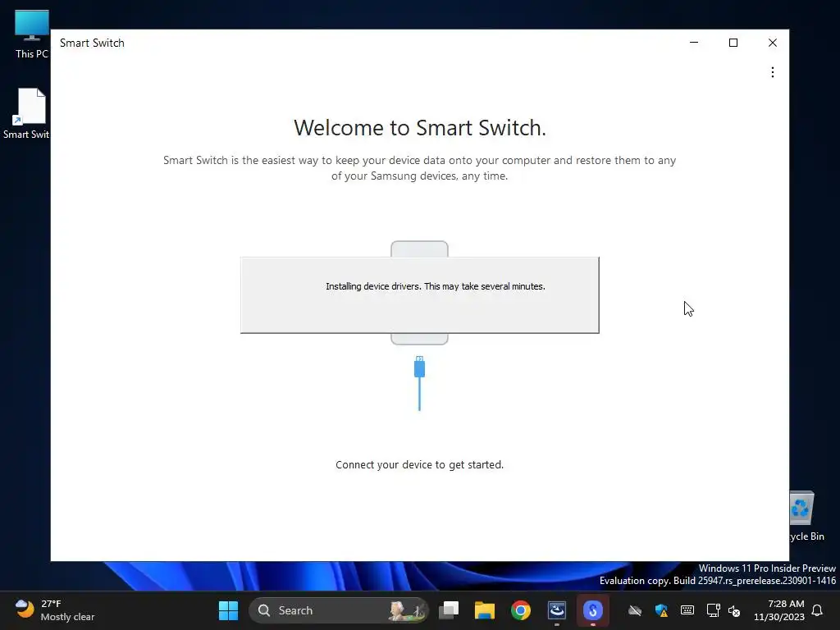Select the Recycle Bin desktop icon
840x630 pixels.
click(x=806, y=517)
